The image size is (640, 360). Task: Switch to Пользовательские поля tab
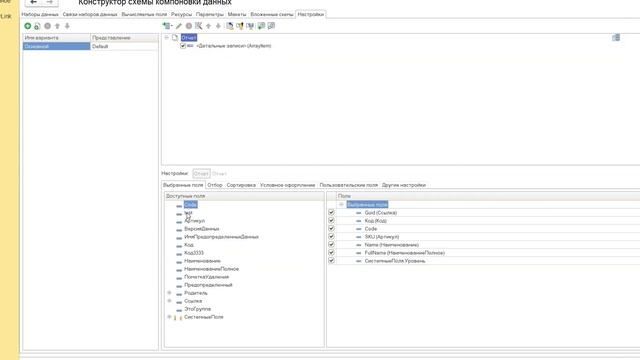click(349, 185)
